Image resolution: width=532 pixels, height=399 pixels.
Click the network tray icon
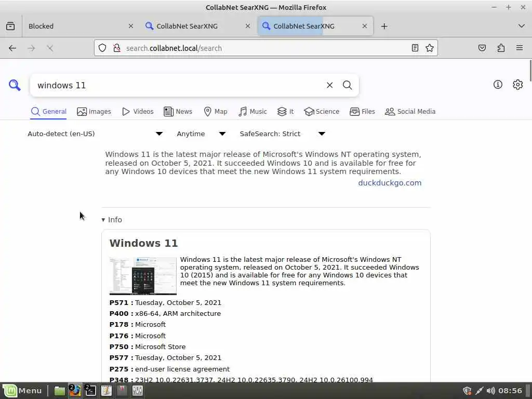[479, 391]
